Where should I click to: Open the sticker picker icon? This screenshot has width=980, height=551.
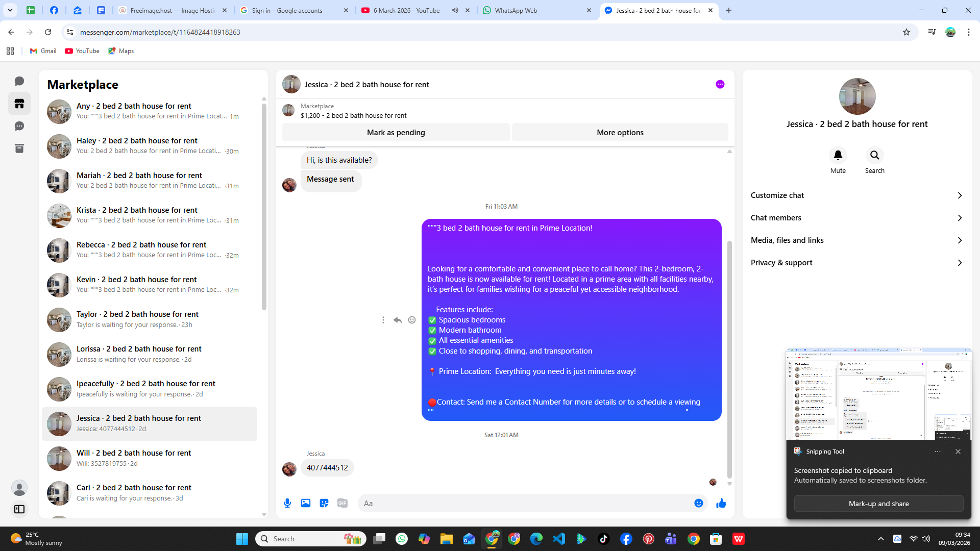(x=324, y=503)
